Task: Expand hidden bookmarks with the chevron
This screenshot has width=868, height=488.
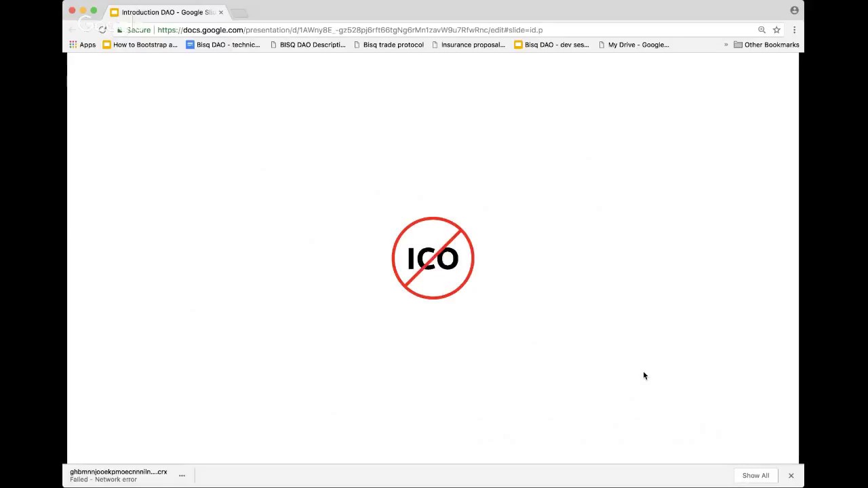Action: [x=726, y=45]
